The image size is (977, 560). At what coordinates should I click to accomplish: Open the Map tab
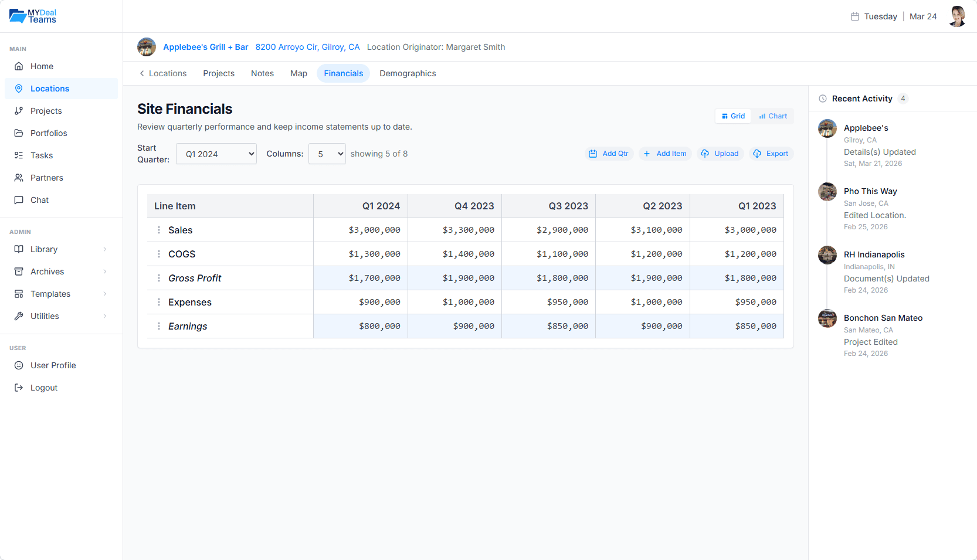pyautogui.click(x=299, y=73)
